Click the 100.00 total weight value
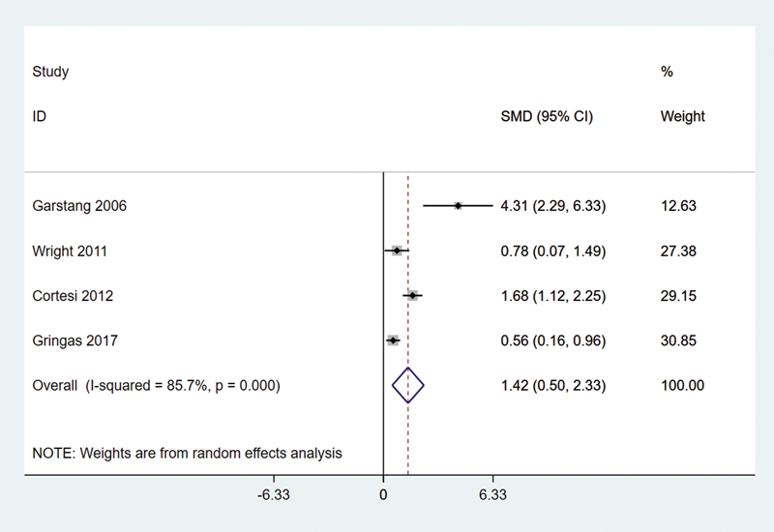 tap(683, 385)
